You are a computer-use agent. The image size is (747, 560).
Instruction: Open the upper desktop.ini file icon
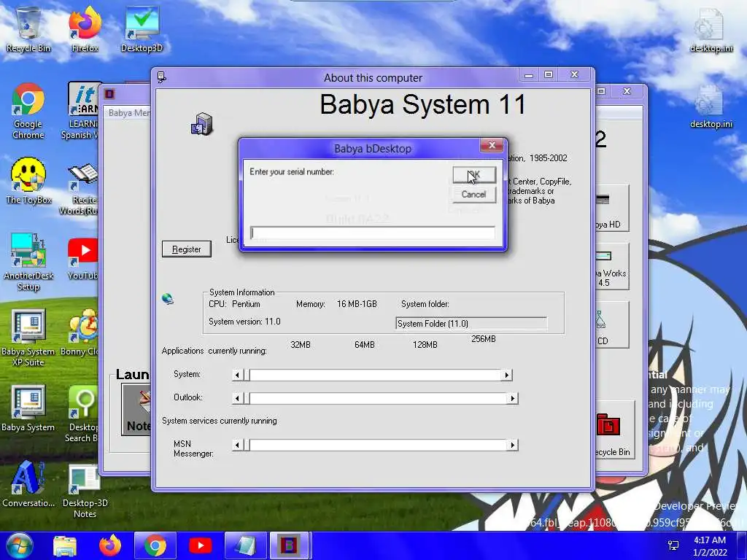(x=711, y=31)
